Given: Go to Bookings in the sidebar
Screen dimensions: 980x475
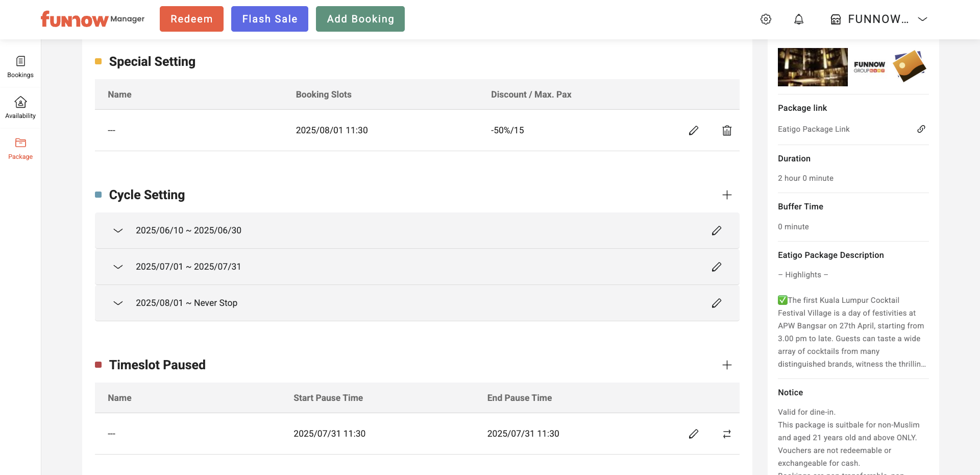Looking at the screenshot, I should point(20,67).
